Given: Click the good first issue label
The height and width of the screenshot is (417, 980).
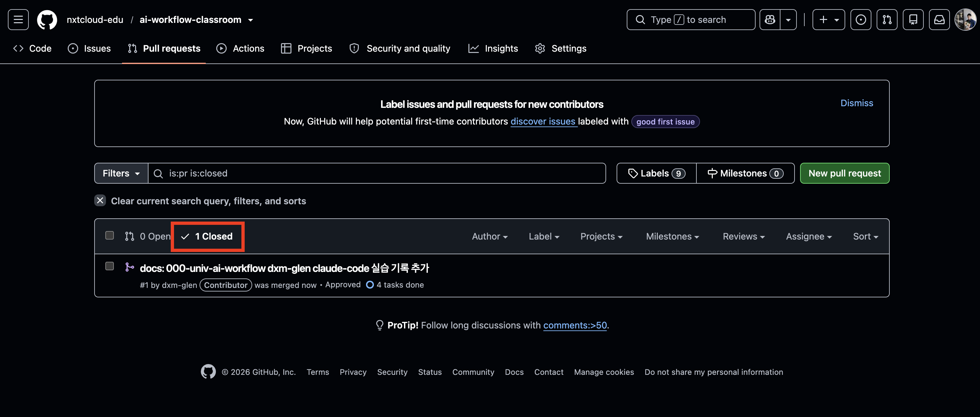Looking at the screenshot, I should [665, 122].
